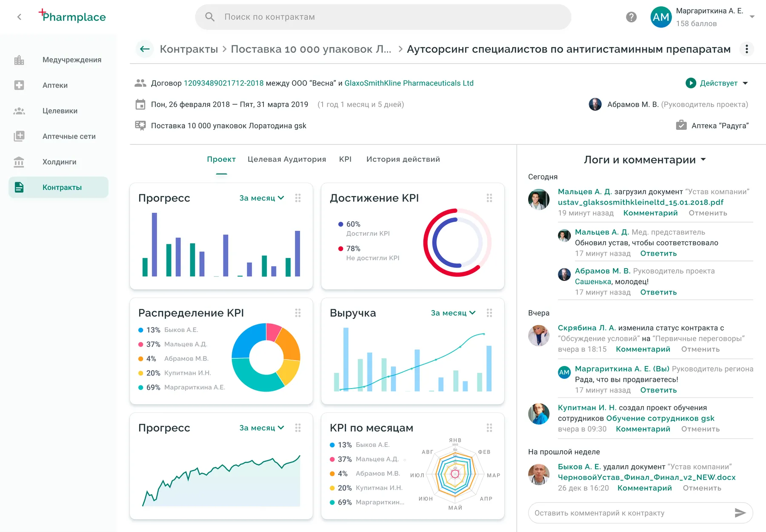The image size is (766, 532).
Task: Go back using the green arrow button
Action: click(x=145, y=49)
